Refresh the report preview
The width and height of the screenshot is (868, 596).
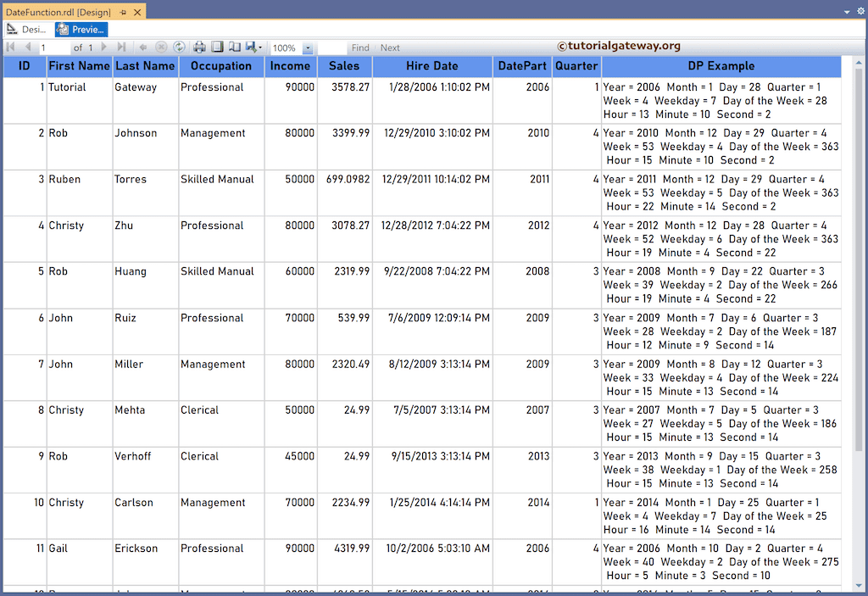point(179,47)
